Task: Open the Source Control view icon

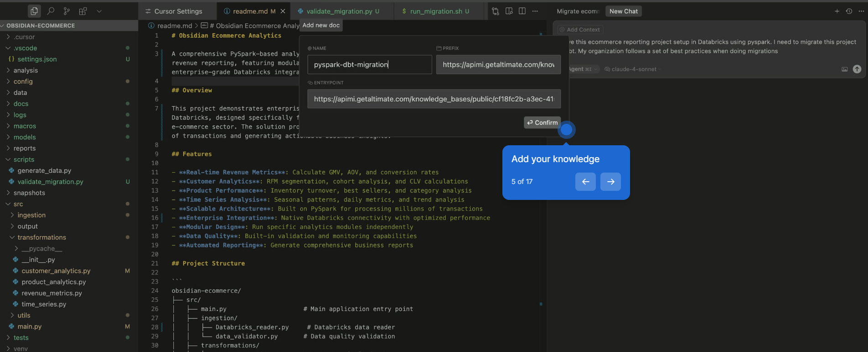Action: [67, 11]
